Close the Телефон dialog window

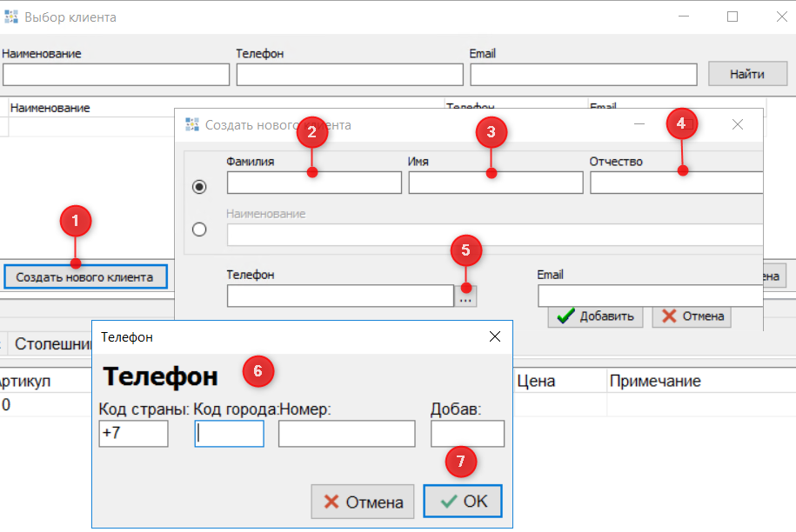[495, 336]
